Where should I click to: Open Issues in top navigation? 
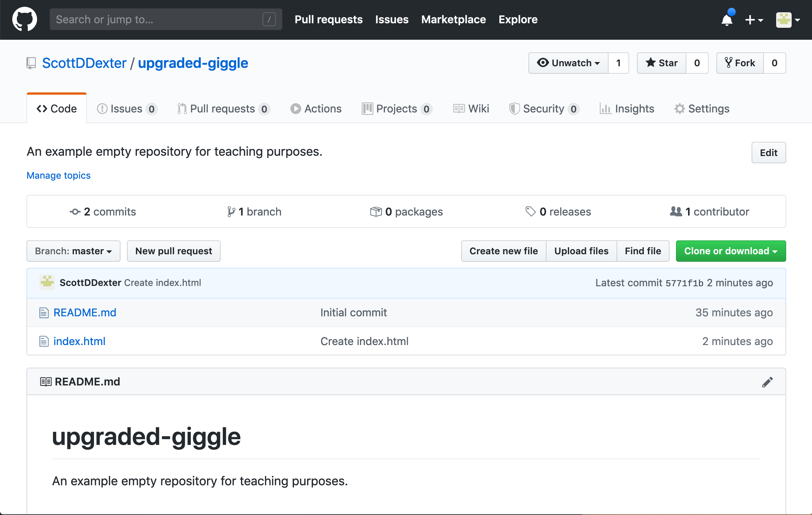click(392, 20)
